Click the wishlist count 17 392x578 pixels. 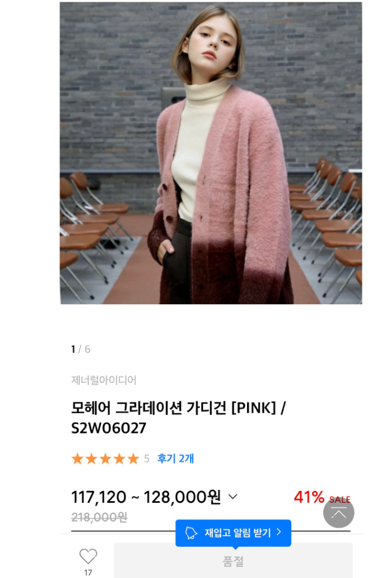[x=88, y=572]
